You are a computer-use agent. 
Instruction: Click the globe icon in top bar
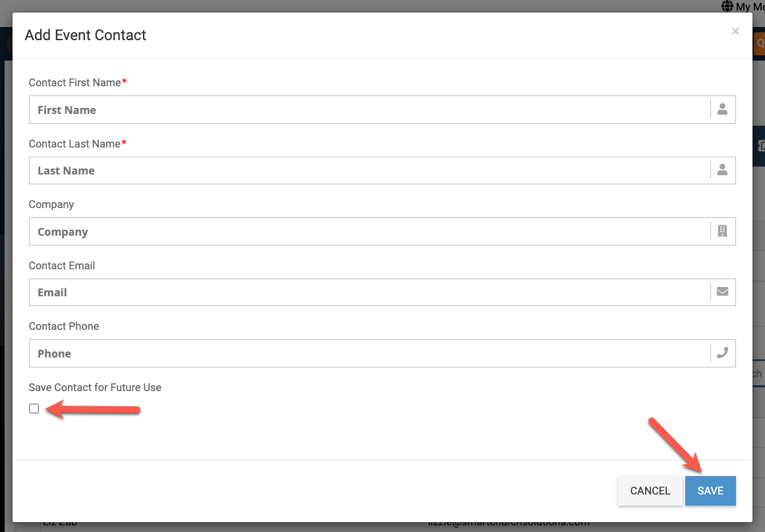[x=727, y=7]
